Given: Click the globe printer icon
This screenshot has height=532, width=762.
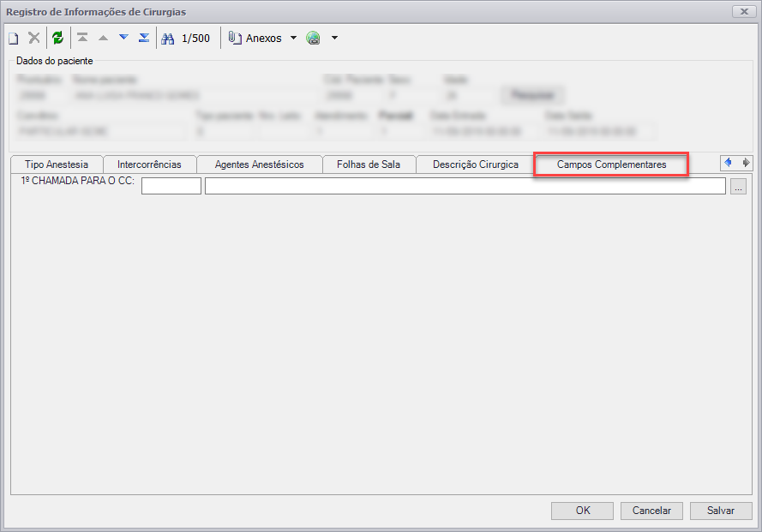Looking at the screenshot, I should (x=314, y=38).
